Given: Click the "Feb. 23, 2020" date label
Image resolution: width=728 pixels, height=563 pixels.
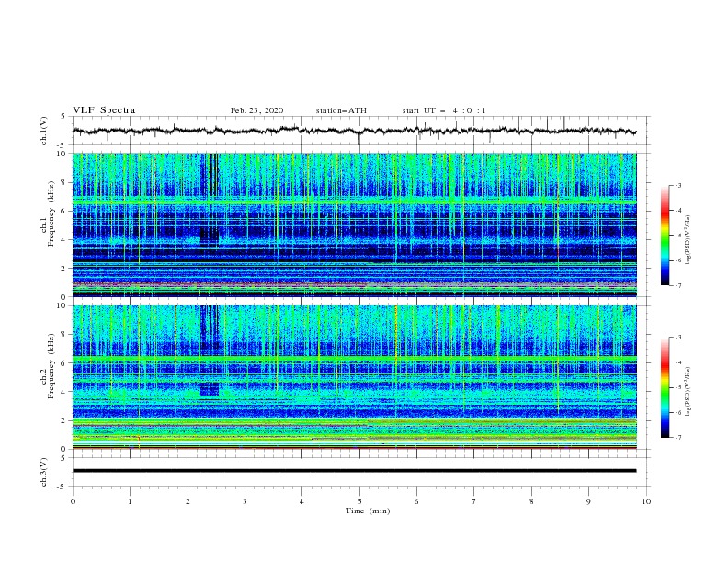Looking at the screenshot, I should pos(256,110).
